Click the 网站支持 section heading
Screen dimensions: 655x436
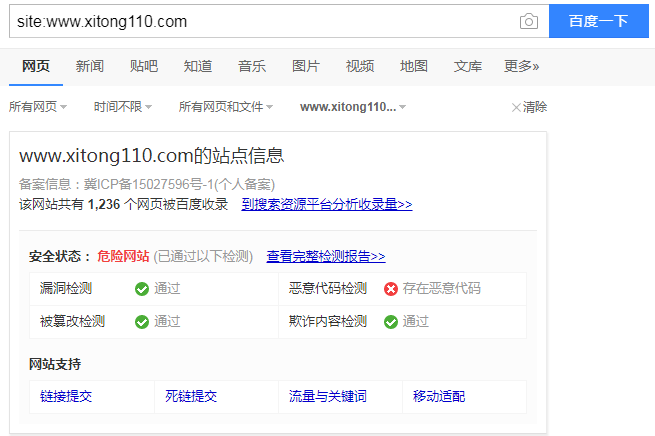coord(55,364)
